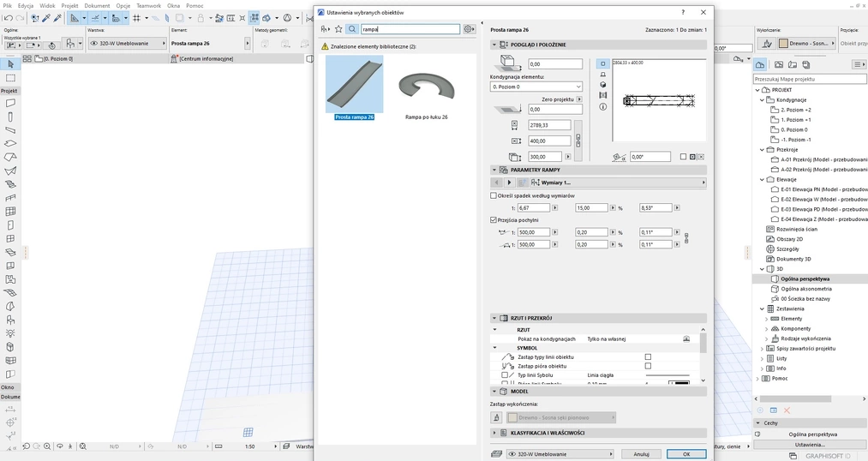
Task: Collapse the MODEL section
Action: (494, 392)
